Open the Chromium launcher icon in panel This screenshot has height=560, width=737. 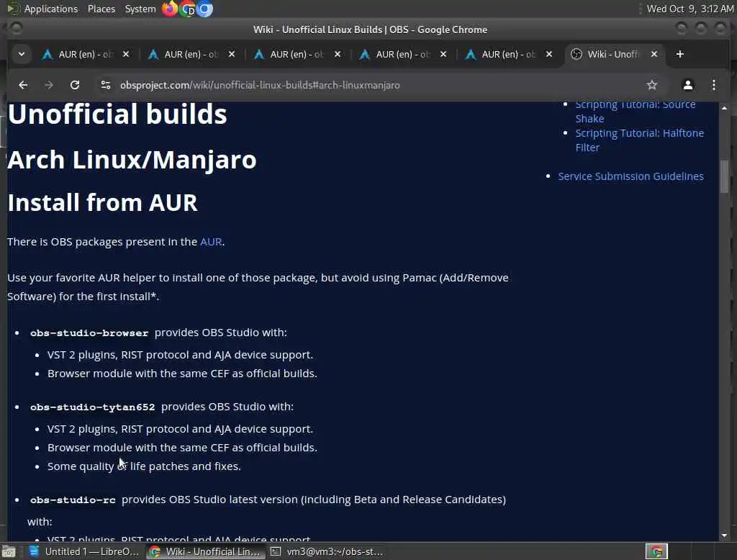(204, 9)
